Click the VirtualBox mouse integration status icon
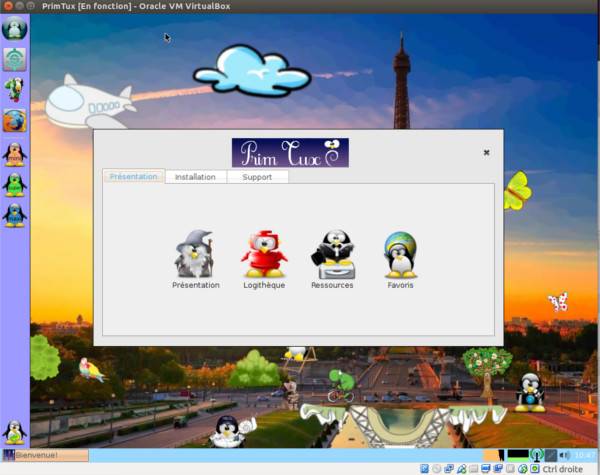The height and width of the screenshot is (475, 600). coord(523,468)
